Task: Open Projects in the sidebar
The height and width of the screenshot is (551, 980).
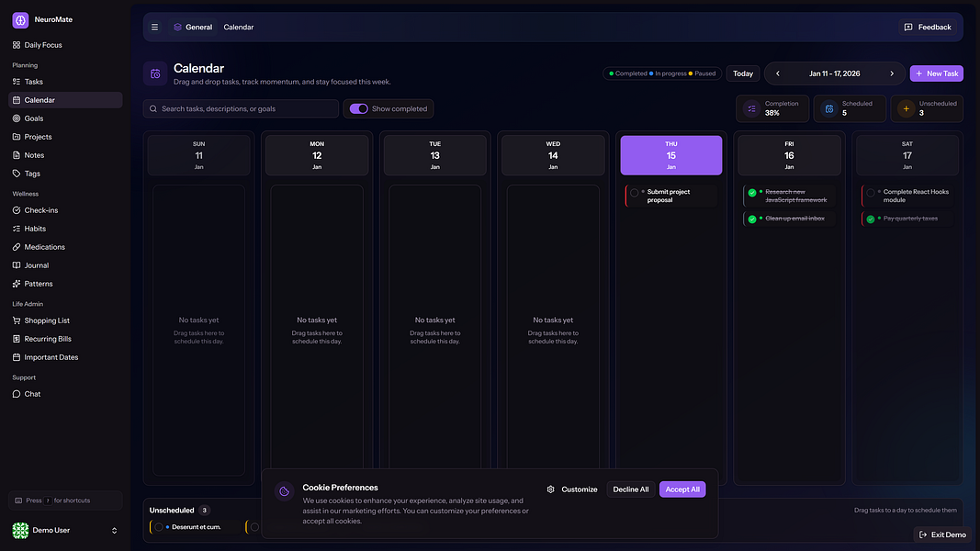Action: click(65, 137)
